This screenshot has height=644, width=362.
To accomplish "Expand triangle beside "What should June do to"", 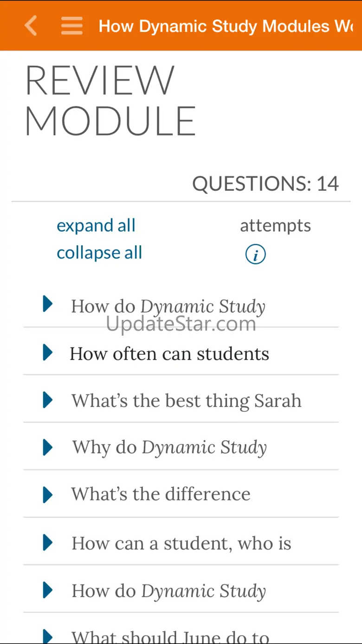I will 47,636.
